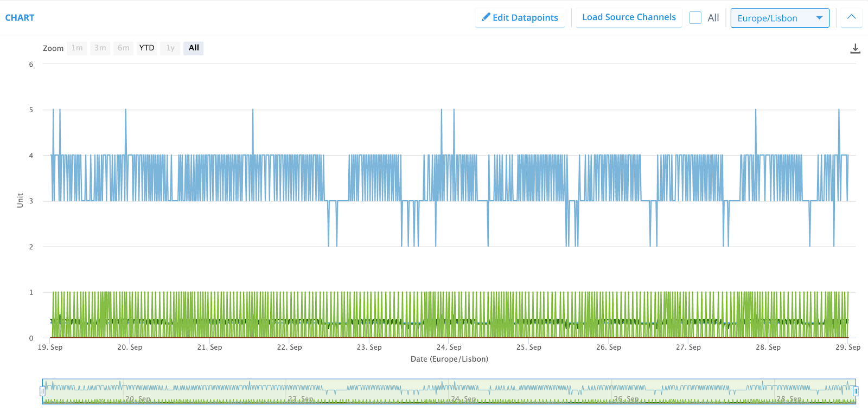Image resolution: width=868 pixels, height=412 pixels.
Task: Click the timezone dropdown arrow
Action: [819, 18]
